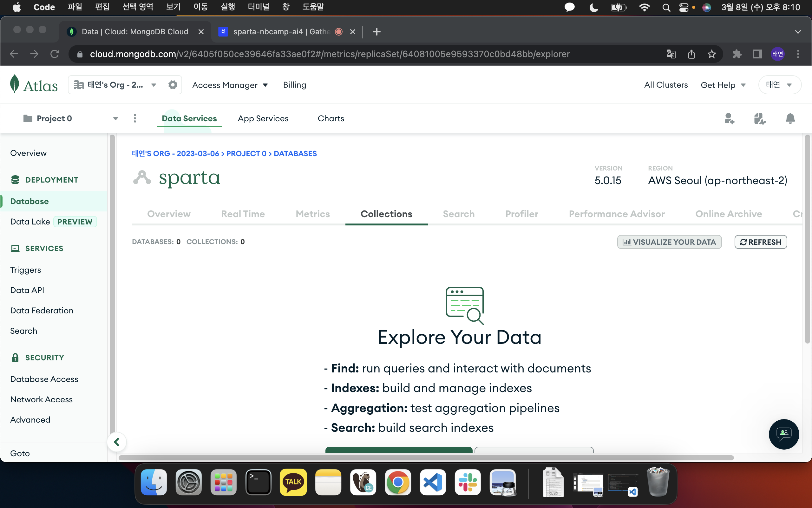Follow 태연'S ORG breadcrumb link
Viewport: 812px width, 508px height.
point(175,154)
